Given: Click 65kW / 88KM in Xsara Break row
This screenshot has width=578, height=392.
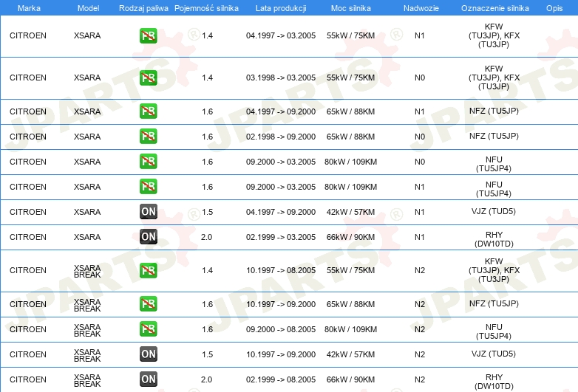Looking at the screenshot, I should click(350, 304).
